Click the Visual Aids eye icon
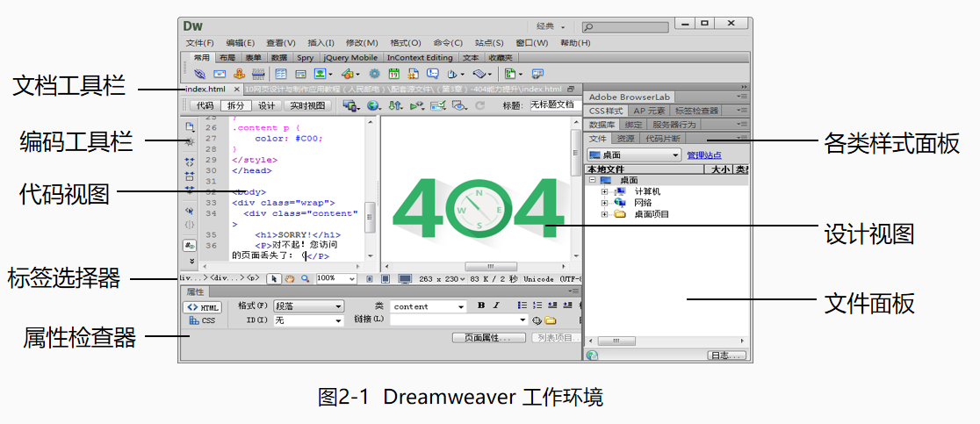The width and height of the screenshot is (980, 424). (x=461, y=105)
